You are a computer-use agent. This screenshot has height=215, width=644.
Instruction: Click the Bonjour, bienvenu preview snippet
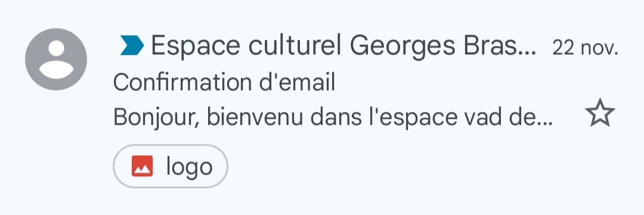[x=333, y=118]
